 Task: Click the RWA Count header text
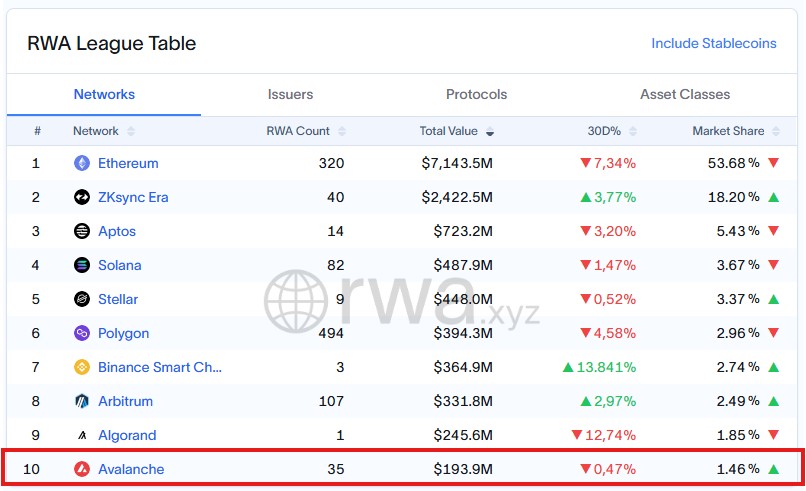pyautogui.click(x=298, y=131)
